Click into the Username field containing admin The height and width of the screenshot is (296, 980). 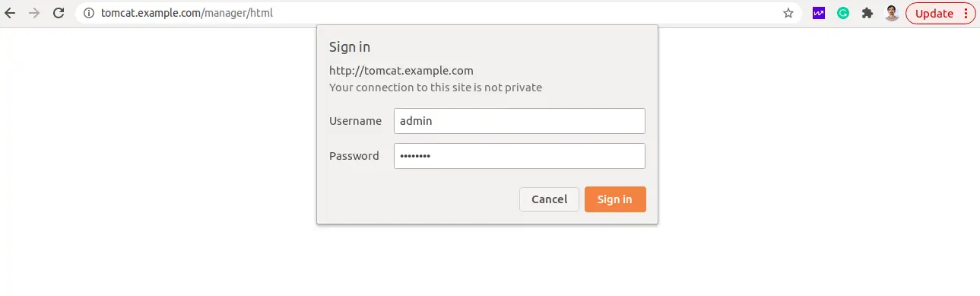pos(519,121)
